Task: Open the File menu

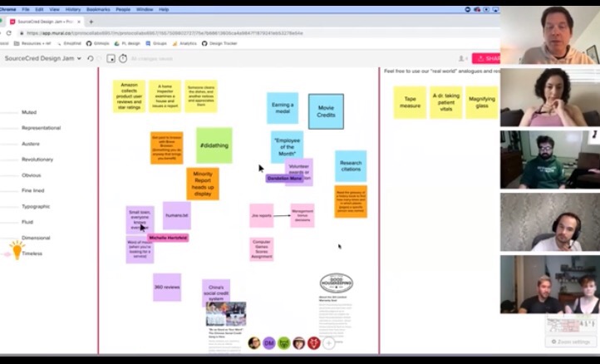Action: [x=26, y=10]
